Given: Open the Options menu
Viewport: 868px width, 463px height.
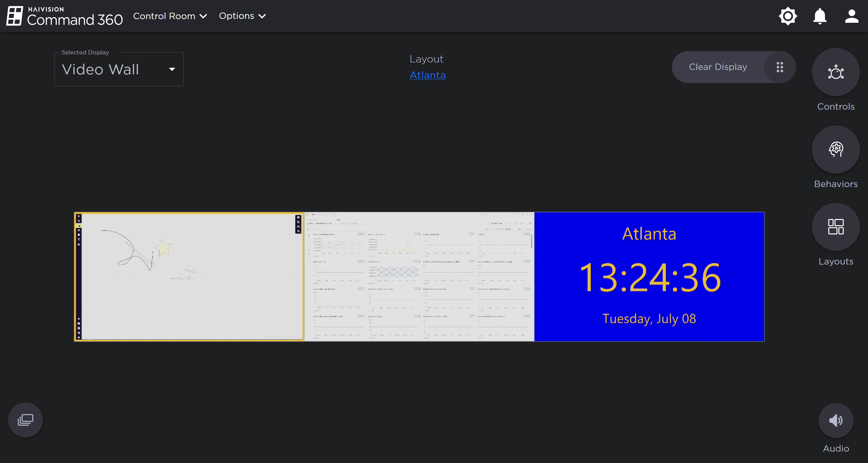Looking at the screenshot, I should (x=242, y=16).
